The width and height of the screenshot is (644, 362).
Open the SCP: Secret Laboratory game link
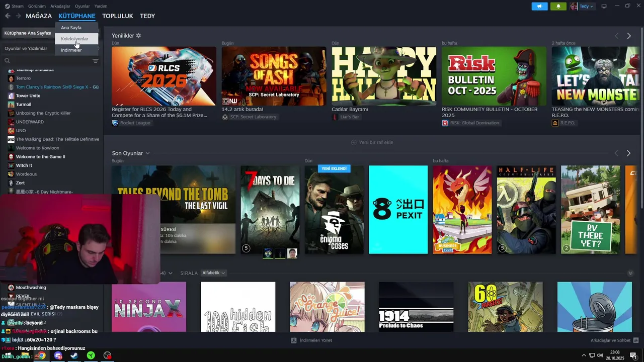point(249,117)
